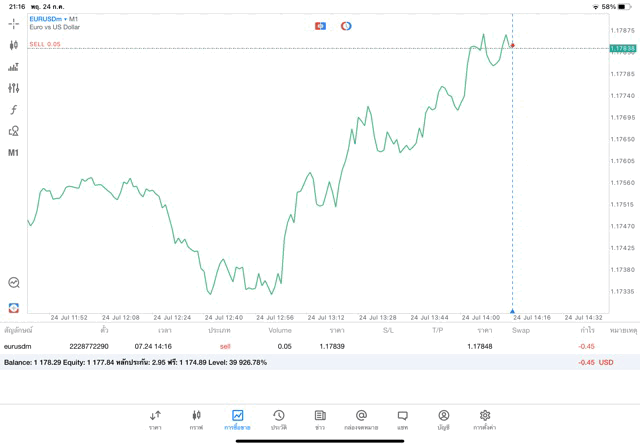
Task: Open the การตั้งค่า settings tab
Action: (x=485, y=419)
